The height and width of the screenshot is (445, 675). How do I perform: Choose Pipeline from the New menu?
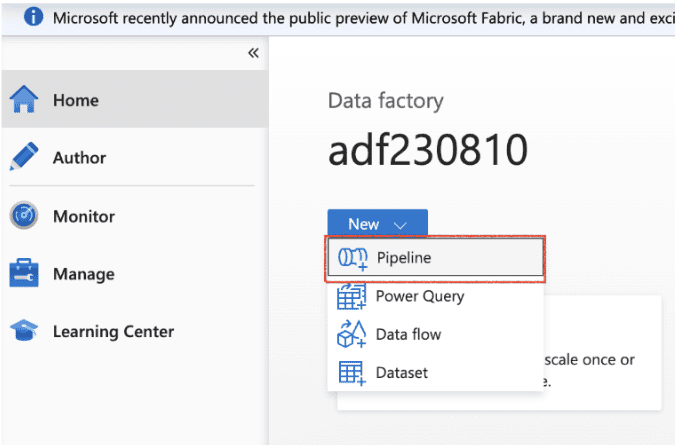pyautogui.click(x=404, y=258)
